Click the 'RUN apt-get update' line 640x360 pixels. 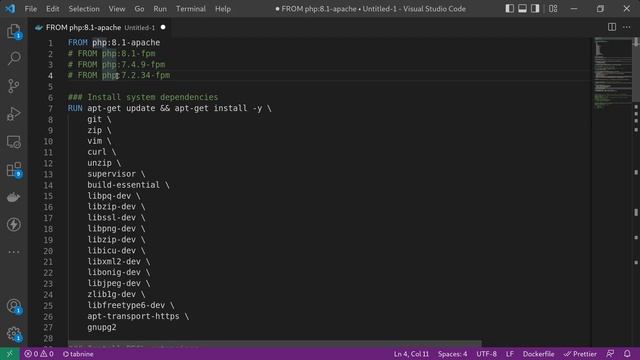[169, 108]
